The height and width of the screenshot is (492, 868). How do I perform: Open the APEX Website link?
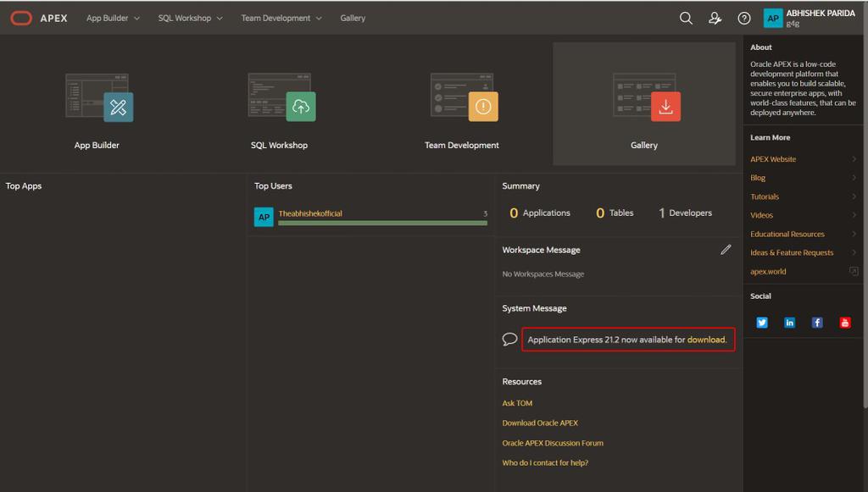coord(773,159)
